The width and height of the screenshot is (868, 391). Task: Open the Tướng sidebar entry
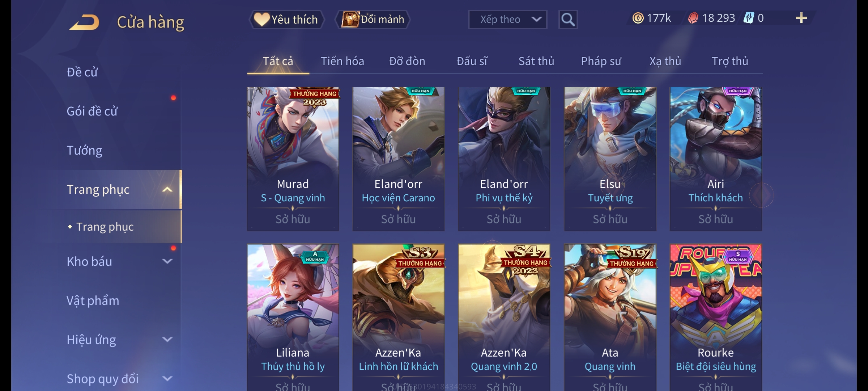(85, 150)
